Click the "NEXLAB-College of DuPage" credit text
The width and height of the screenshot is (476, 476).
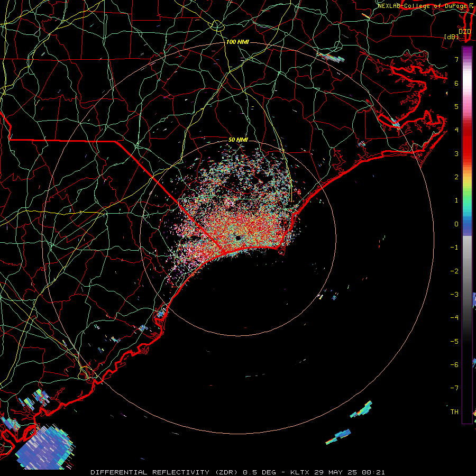pyautogui.click(x=422, y=6)
